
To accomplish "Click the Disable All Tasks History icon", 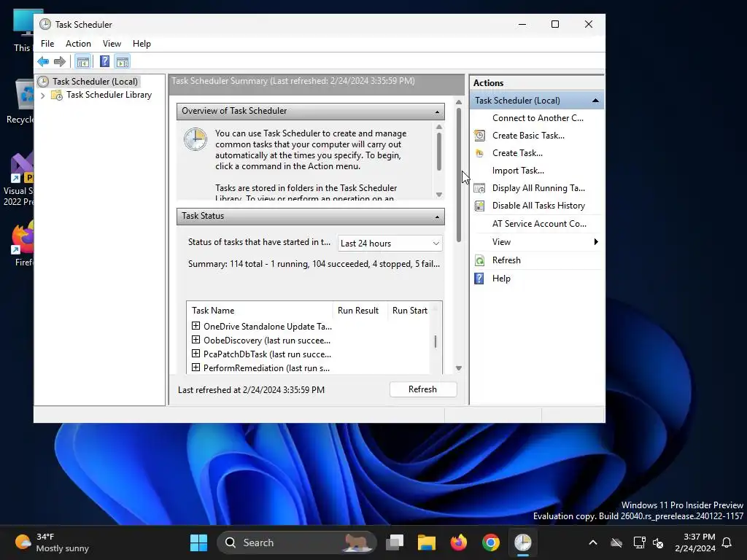I will 480,206.
